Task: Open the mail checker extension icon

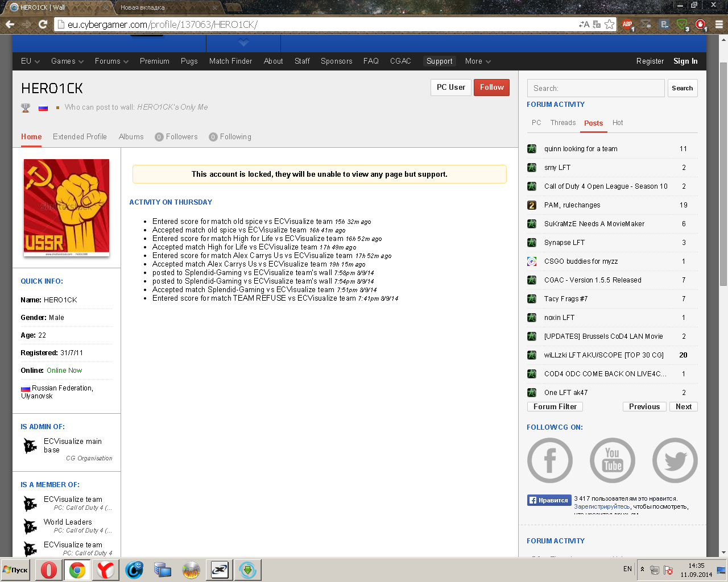Action: (646, 24)
